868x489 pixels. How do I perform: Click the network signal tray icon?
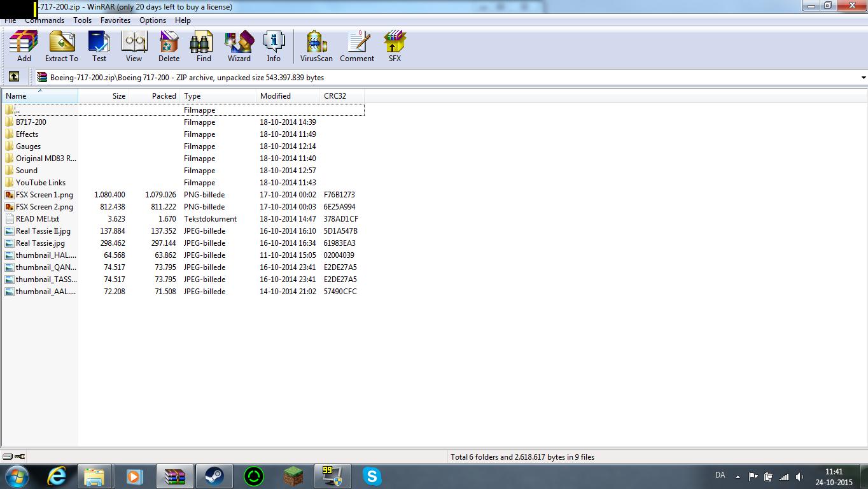784,476
